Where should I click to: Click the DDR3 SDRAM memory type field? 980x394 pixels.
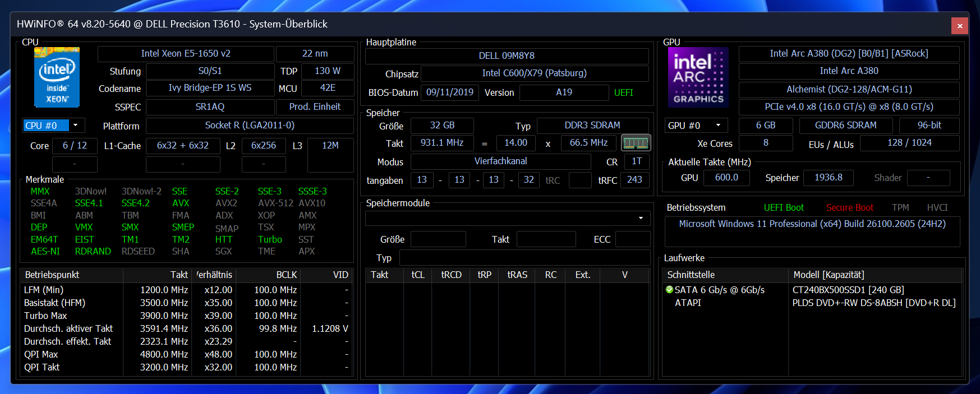point(592,126)
